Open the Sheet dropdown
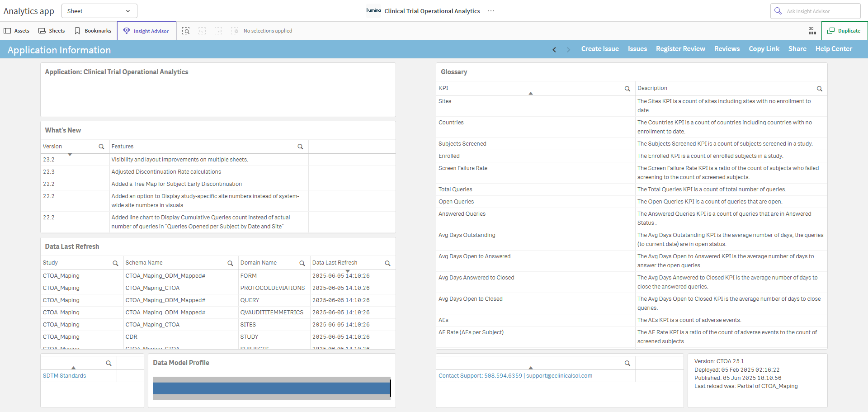 point(99,11)
